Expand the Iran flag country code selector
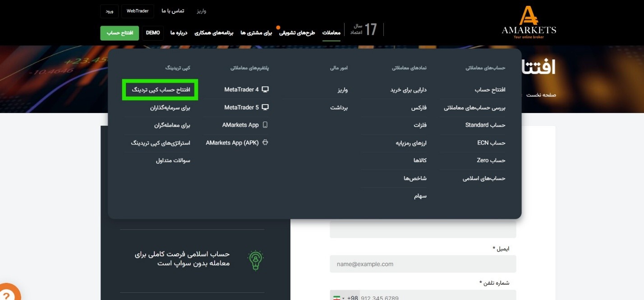 339,298
